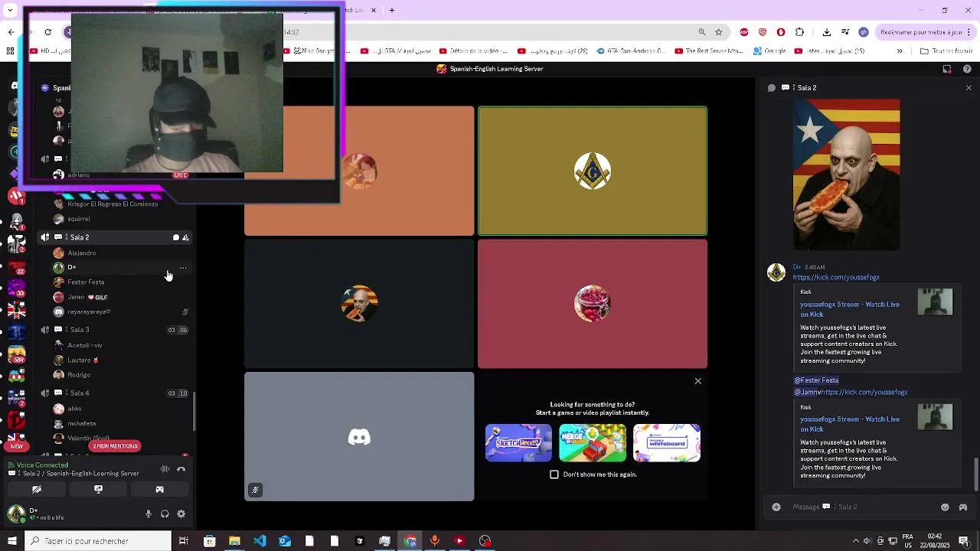The width and height of the screenshot is (980, 551).
Task: Open activities controller icon in message box
Action: tap(963, 507)
